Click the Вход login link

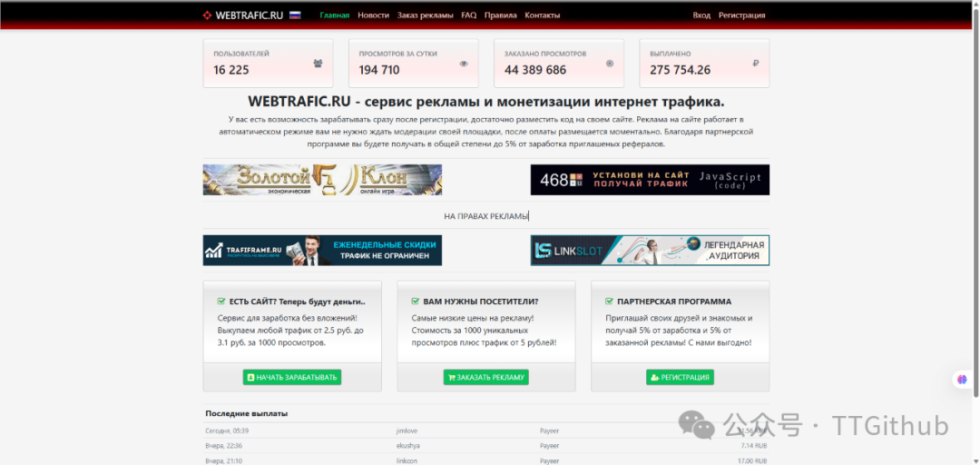click(701, 15)
